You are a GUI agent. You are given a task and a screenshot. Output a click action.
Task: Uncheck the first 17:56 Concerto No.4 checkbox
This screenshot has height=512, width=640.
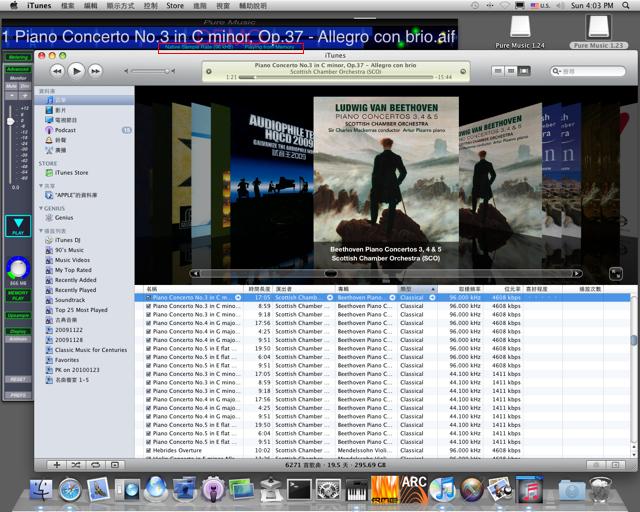click(x=149, y=323)
